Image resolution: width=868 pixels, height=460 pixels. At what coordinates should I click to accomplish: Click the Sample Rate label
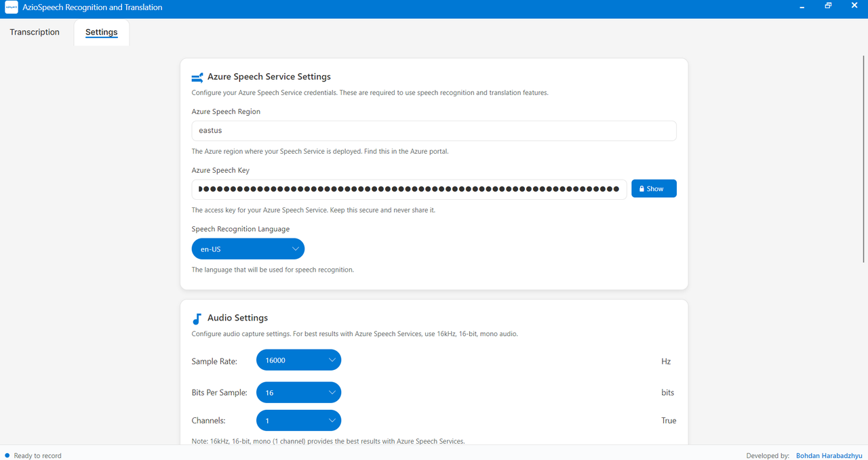214,362
